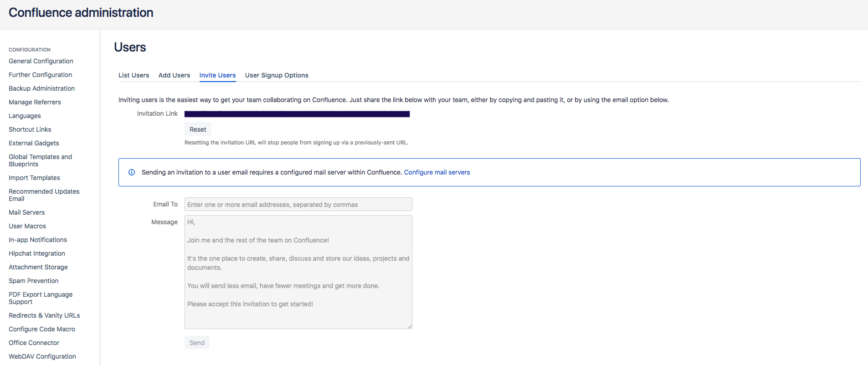Open External Gadgets page
Viewport: 868px width, 366px height.
[34, 143]
